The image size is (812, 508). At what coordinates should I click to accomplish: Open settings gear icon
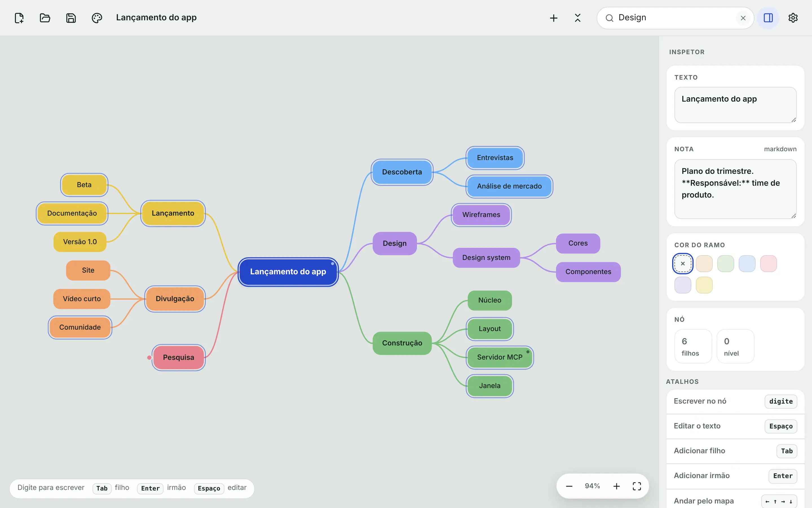tap(793, 18)
